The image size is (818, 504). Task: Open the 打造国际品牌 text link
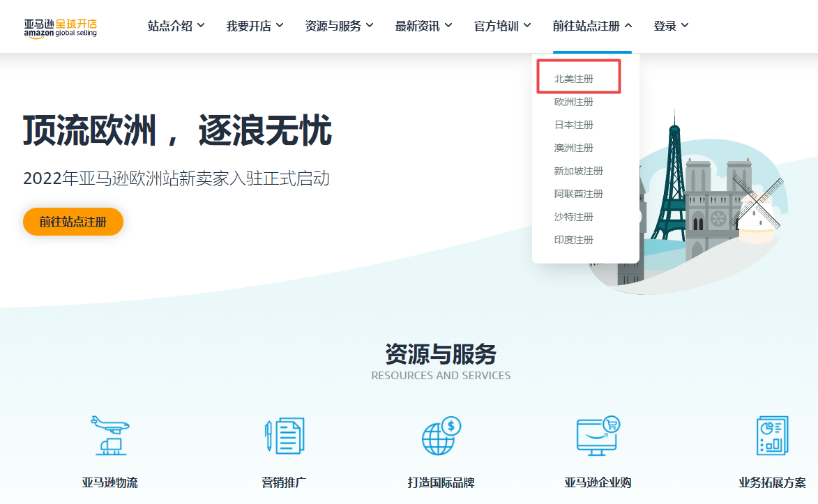tap(441, 482)
